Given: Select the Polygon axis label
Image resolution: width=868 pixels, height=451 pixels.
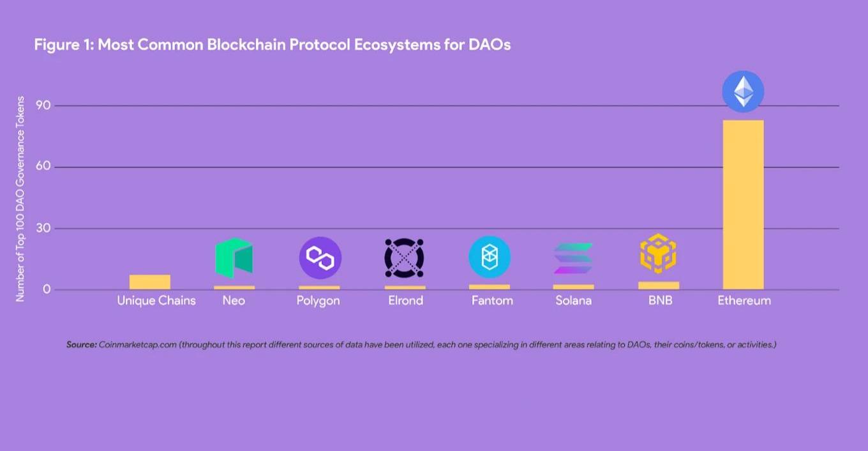Looking at the screenshot, I should coord(318,300).
